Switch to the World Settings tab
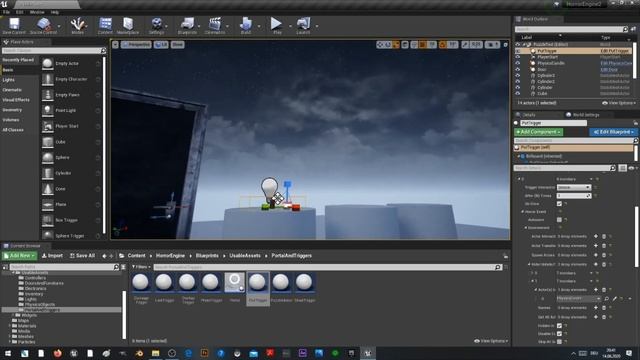640x360 pixels. point(582,115)
